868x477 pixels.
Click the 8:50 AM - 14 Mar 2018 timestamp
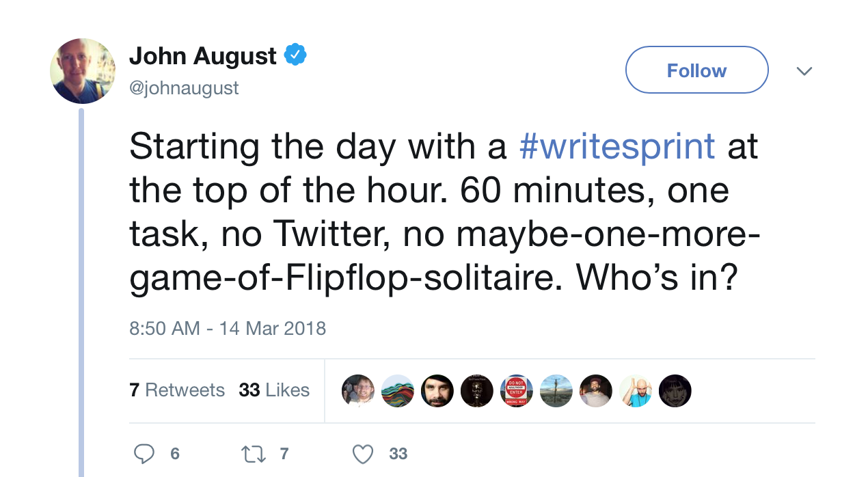[x=228, y=328]
